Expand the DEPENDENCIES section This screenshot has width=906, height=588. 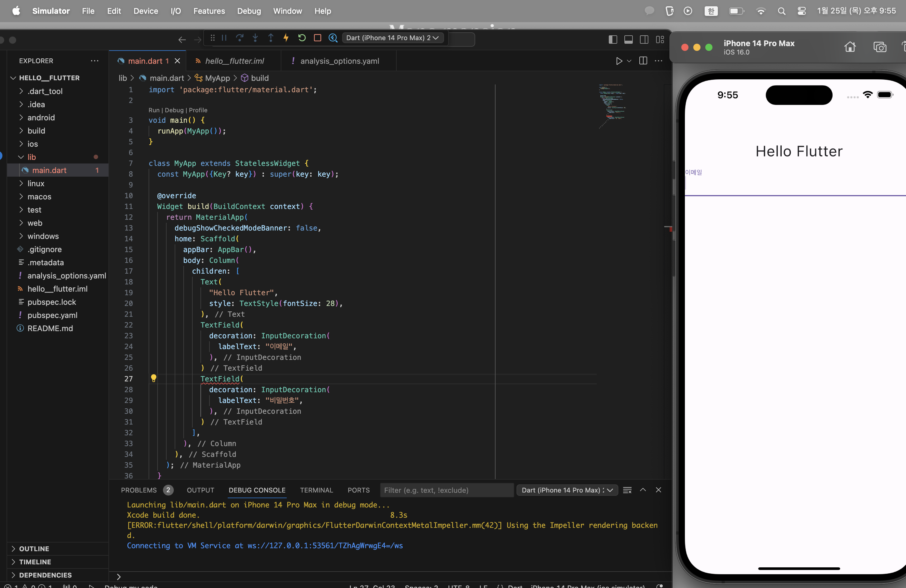tap(45, 575)
